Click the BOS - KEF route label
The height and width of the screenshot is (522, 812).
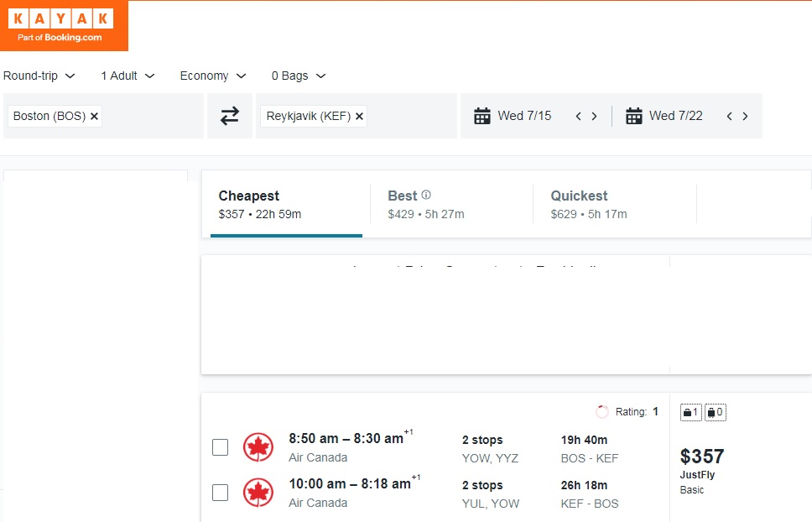pyautogui.click(x=590, y=458)
